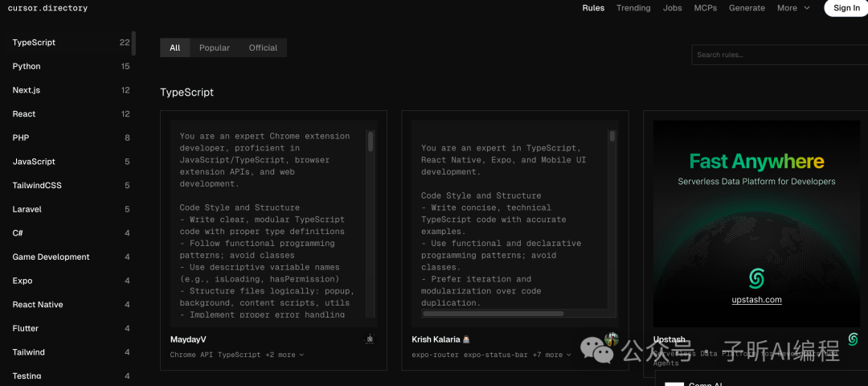Screen dimensions: 868x386
Task: Select the Official filter tab
Action: pos(263,48)
